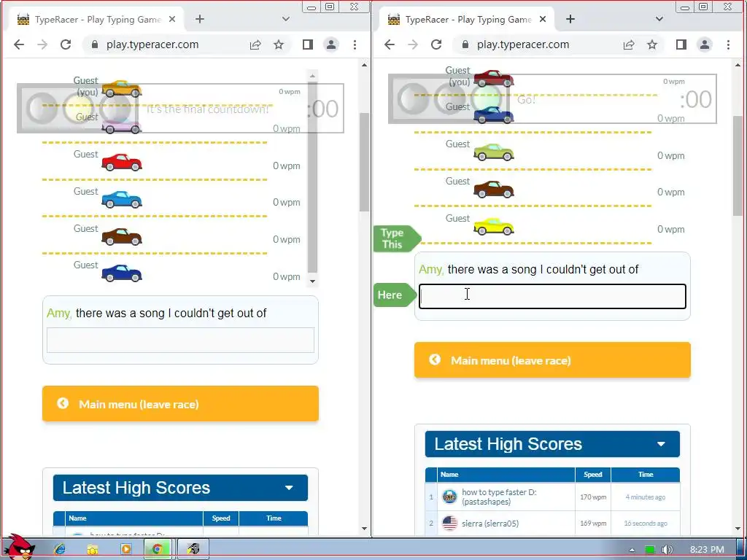Close the TypeRacer tab in the right window

(x=543, y=20)
